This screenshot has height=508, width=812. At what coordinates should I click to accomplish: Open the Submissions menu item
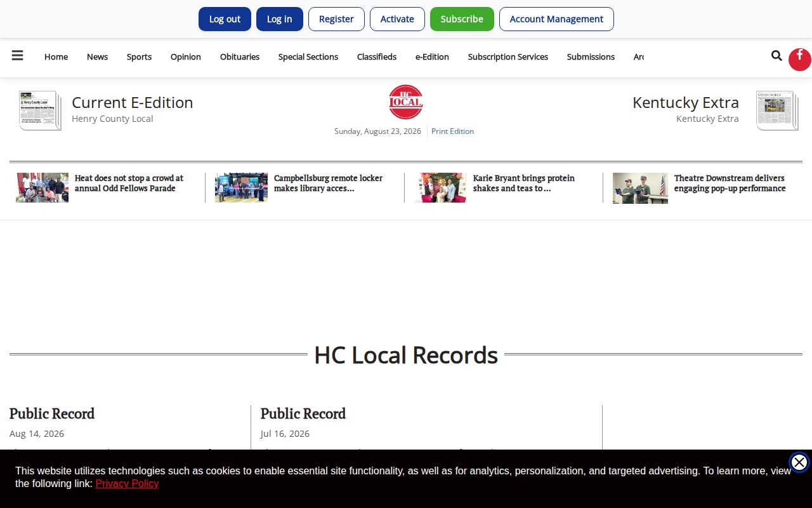pos(591,57)
